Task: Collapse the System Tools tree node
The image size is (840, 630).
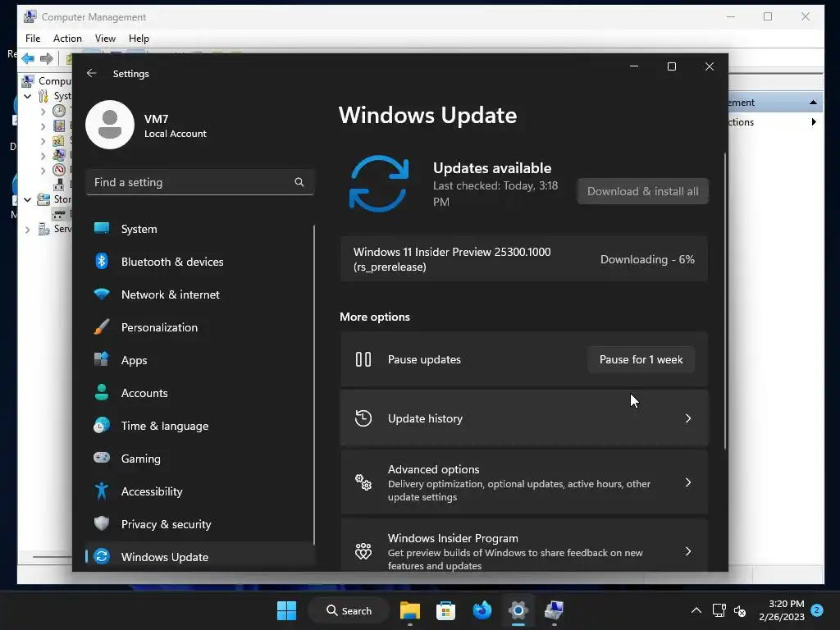Action: (x=28, y=97)
